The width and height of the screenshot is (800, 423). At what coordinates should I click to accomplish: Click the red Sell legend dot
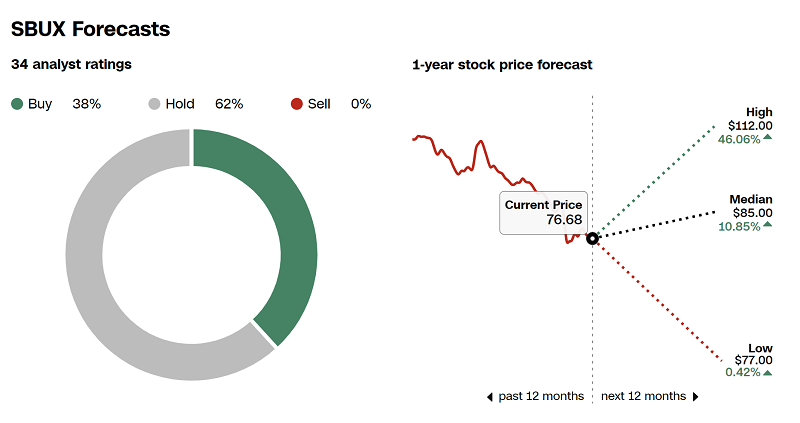pos(296,104)
